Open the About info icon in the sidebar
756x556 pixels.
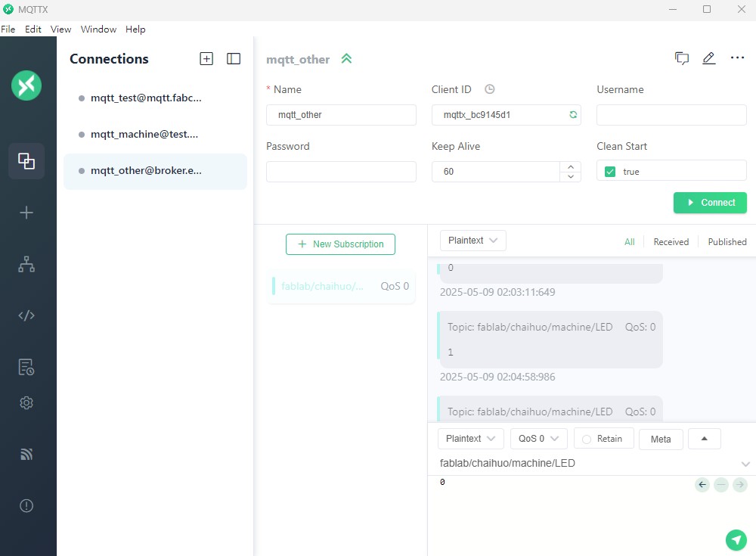tap(26, 505)
